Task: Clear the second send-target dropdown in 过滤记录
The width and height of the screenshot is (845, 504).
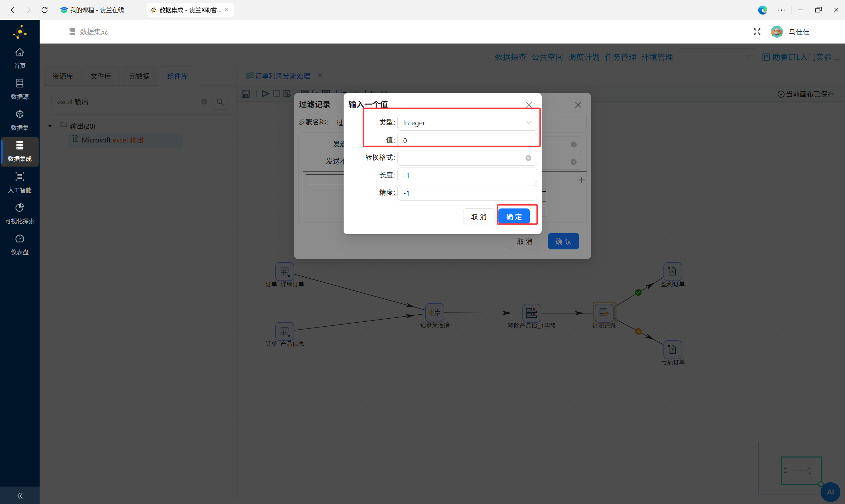Action: pos(574,162)
